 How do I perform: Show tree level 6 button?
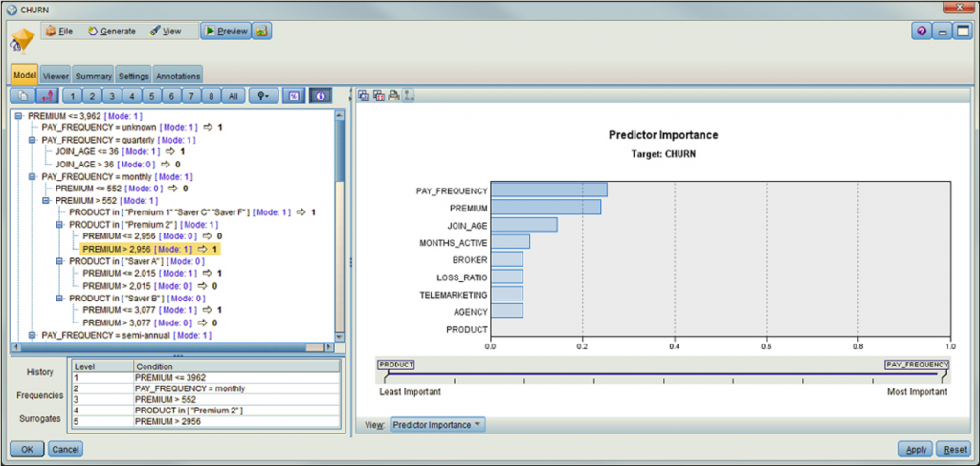(172, 97)
